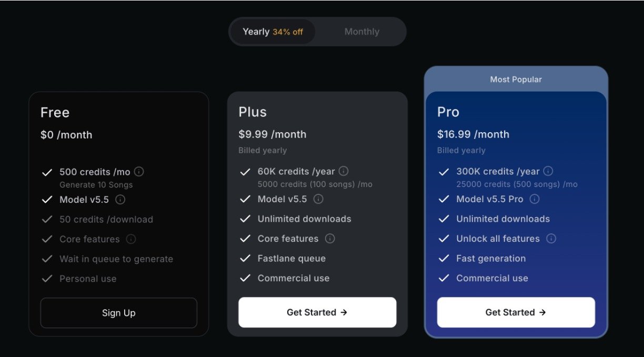Click the Free plan title

point(55,113)
